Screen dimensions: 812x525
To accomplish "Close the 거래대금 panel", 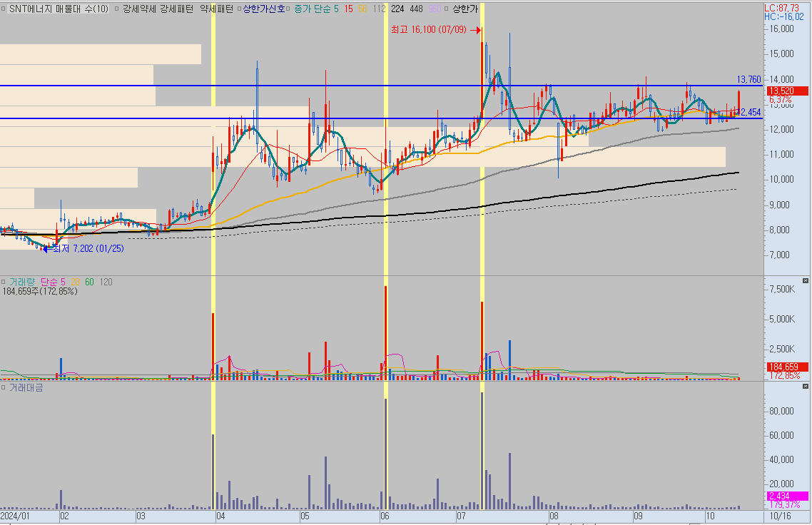I will 806,386.
